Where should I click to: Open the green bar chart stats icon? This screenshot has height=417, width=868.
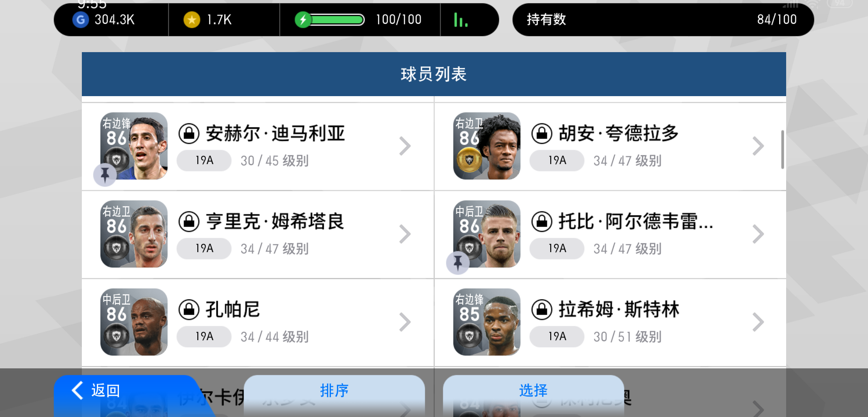coord(461,20)
